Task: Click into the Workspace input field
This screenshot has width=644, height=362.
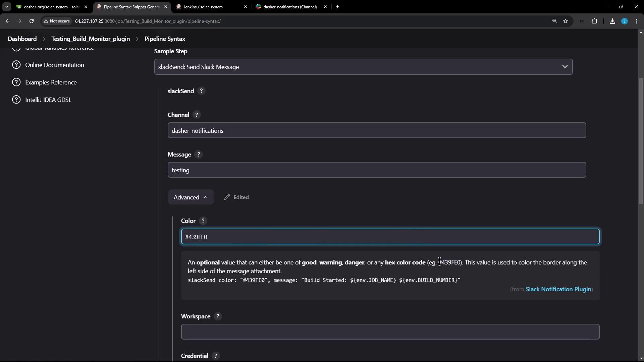Action: click(390, 332)
